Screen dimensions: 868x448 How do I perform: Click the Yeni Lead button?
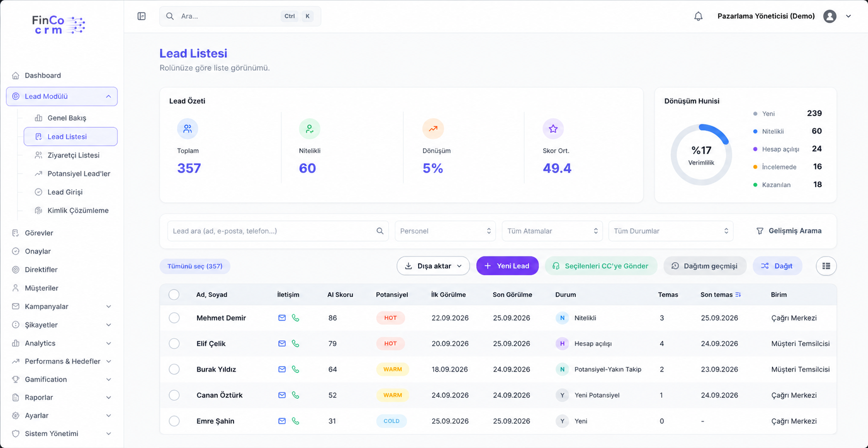(507, 266)
